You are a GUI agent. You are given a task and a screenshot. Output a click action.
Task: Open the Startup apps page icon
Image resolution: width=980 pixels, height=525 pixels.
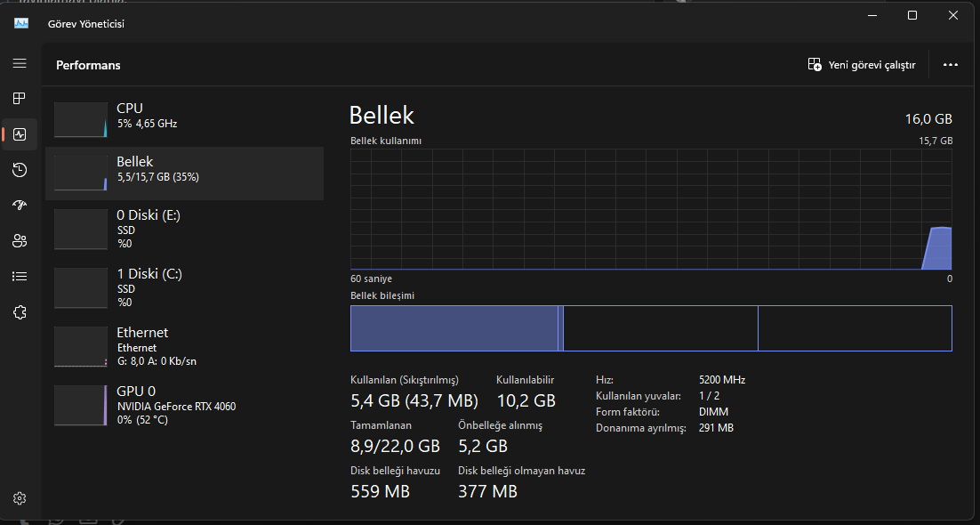[x=20, y=206]
